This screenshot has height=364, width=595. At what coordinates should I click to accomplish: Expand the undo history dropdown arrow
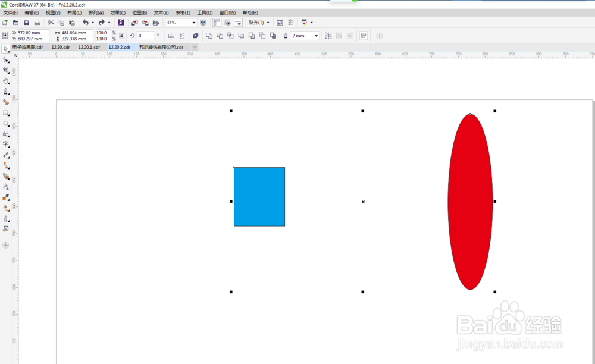pyautogui.click(x=93, y=23)
